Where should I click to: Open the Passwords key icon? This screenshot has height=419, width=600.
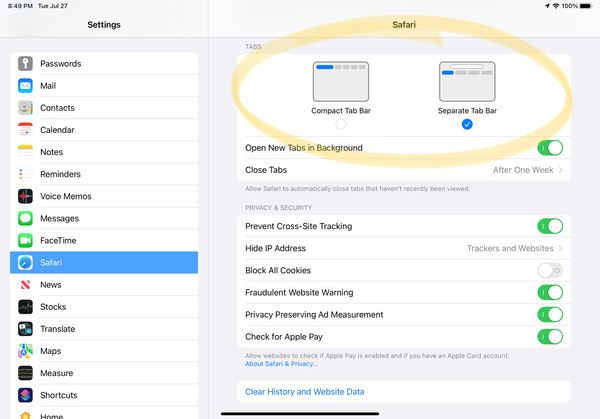25,64
